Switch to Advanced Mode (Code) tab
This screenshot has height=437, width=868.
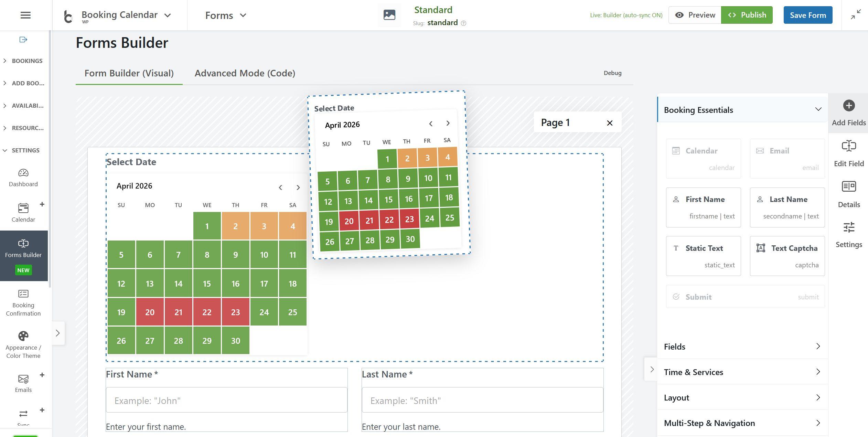[x=245, y=73]
